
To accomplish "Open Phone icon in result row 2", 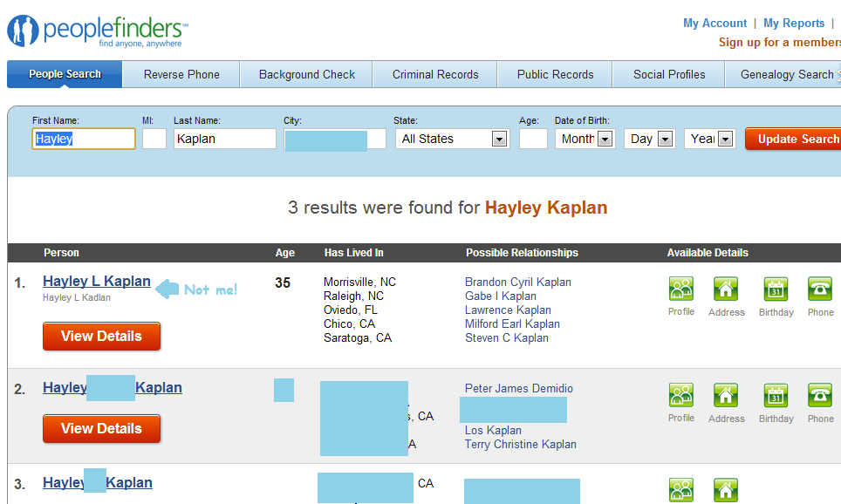I will [x=820, y=395].
